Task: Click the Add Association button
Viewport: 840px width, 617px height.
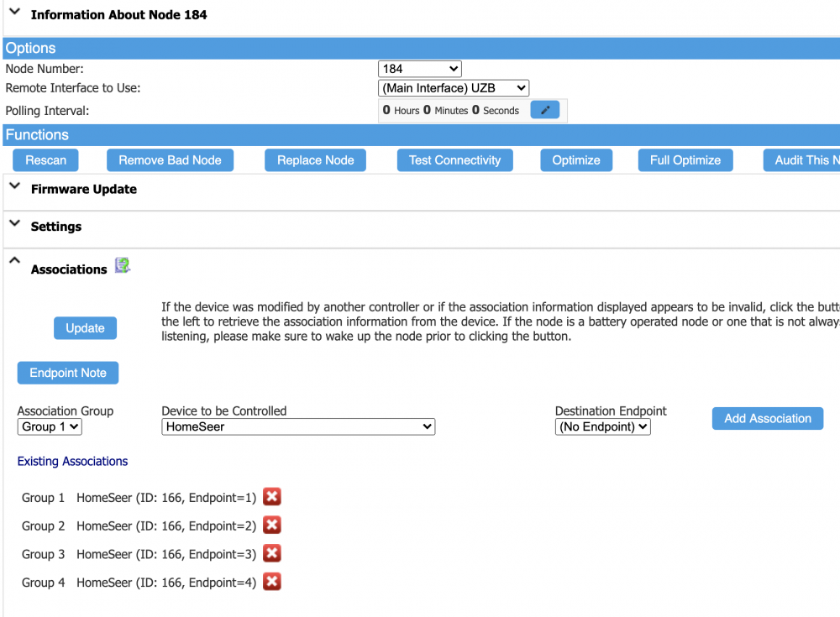Action: 768,418
